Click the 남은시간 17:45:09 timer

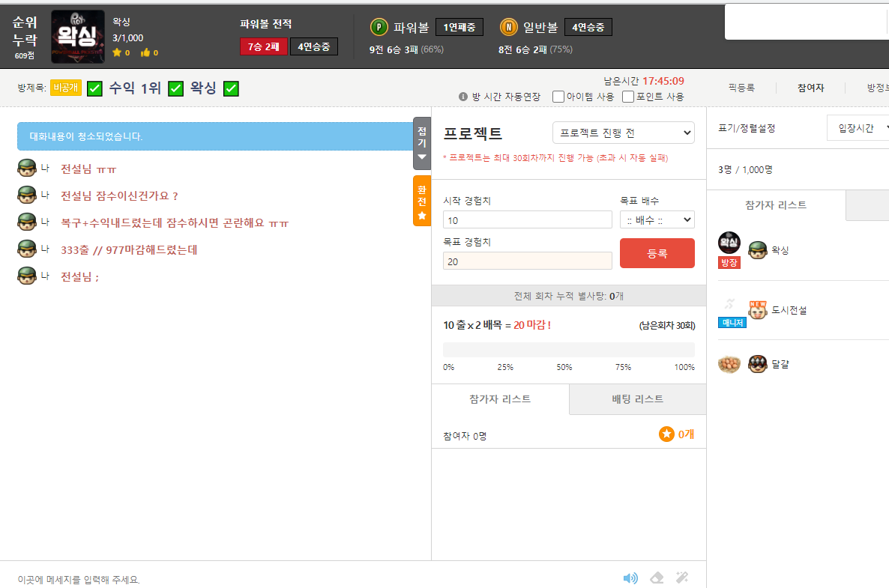pos(644,81)
